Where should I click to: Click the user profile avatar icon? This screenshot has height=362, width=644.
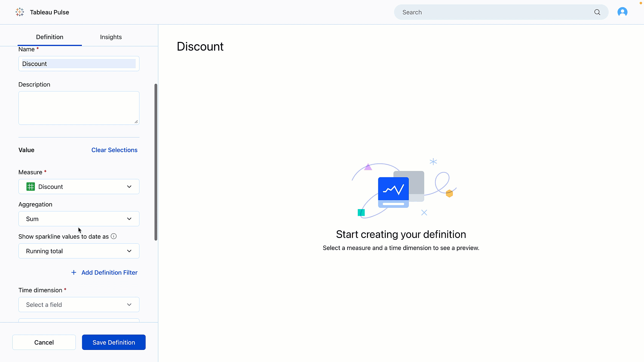coord(623,12)
